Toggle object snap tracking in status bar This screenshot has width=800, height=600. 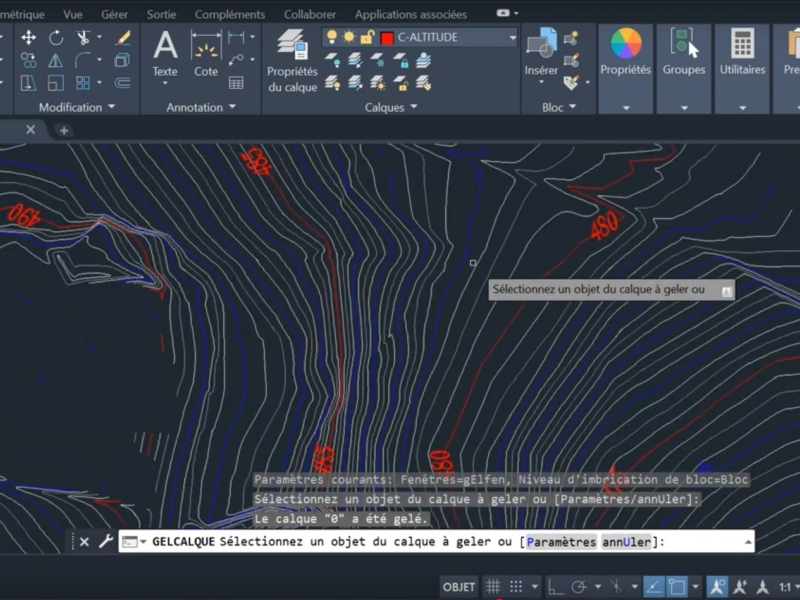coord(654,587)
